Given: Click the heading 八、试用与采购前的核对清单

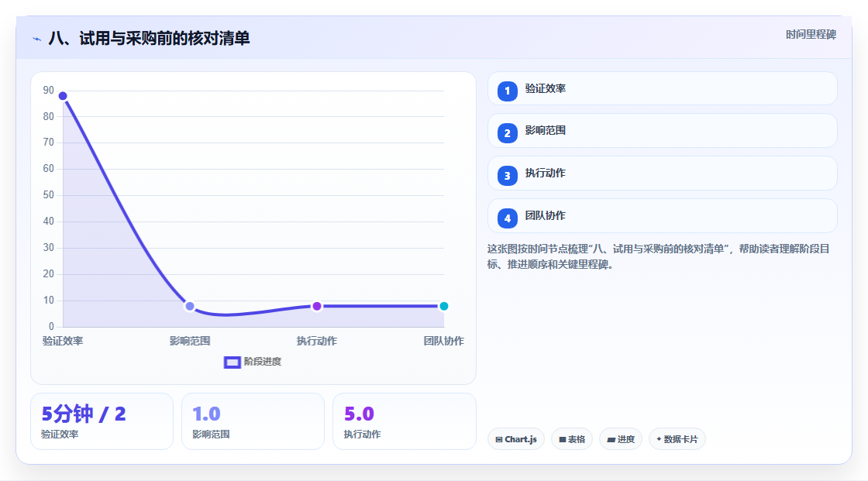Looking at the screenshot, I should click(149, 38).
